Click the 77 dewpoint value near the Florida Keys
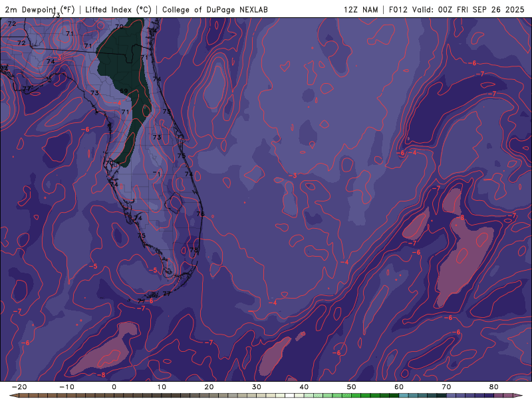532x399 pixels. point(167,293)
